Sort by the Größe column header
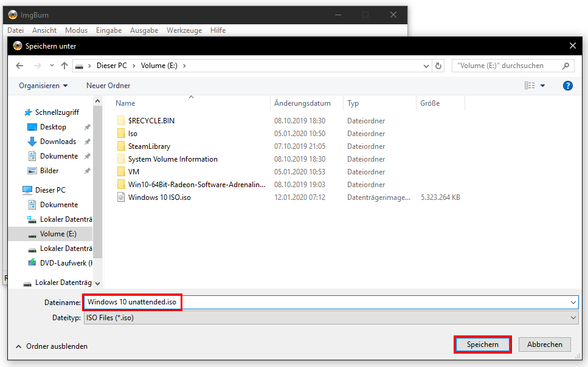The width and height of the screenshot is (588, 367). 430,103
